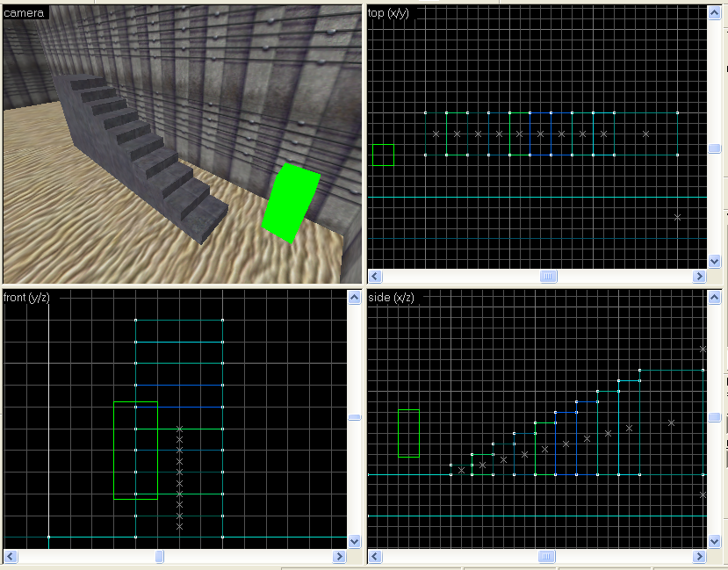Viewport: 728px width, 570px height.
Task: Click scroll-left arrow in front view
Action: click(x=11, y=557)
